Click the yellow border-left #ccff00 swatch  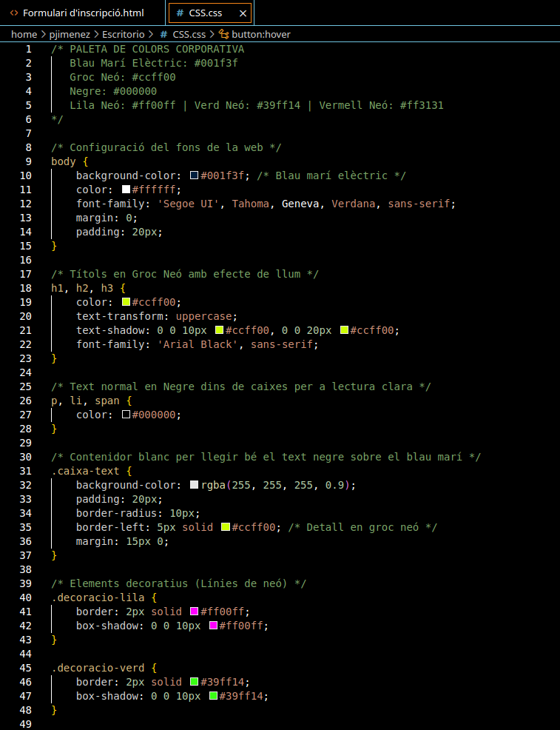[226, 527]
